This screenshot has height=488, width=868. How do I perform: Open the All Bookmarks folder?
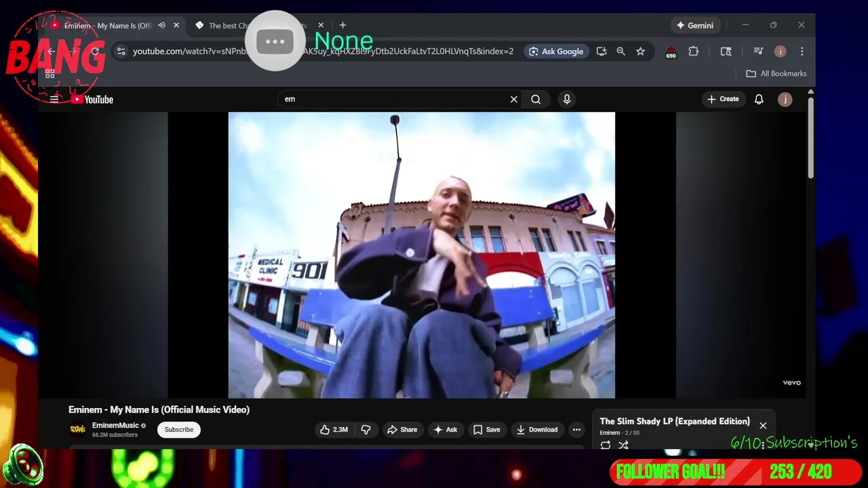pos(776,74)
